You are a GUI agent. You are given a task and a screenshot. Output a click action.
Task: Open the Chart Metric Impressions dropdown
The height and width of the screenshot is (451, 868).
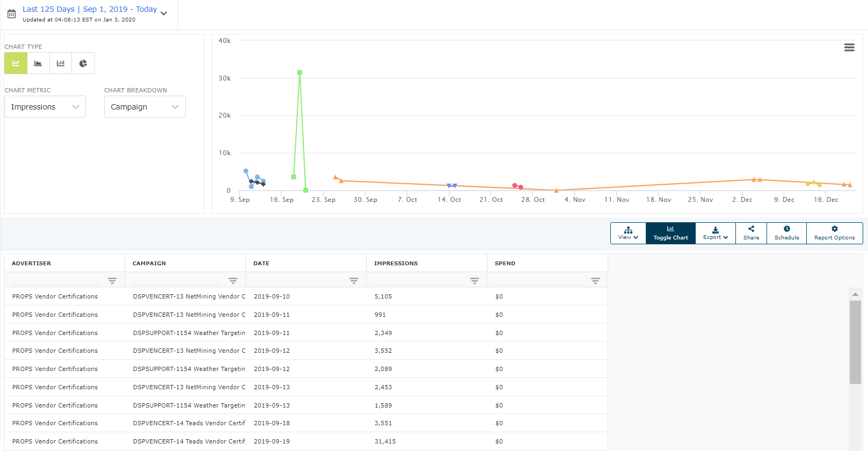coord(45,107)
